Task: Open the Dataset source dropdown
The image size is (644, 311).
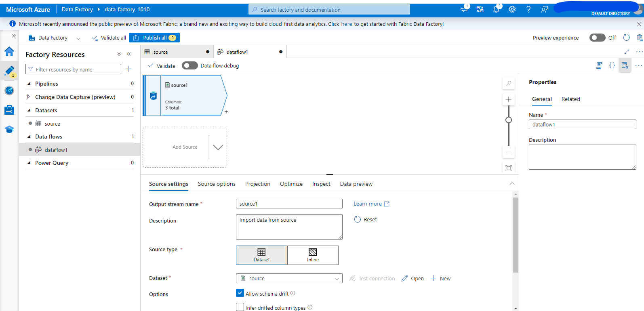Action: click(x=289, y=278)
